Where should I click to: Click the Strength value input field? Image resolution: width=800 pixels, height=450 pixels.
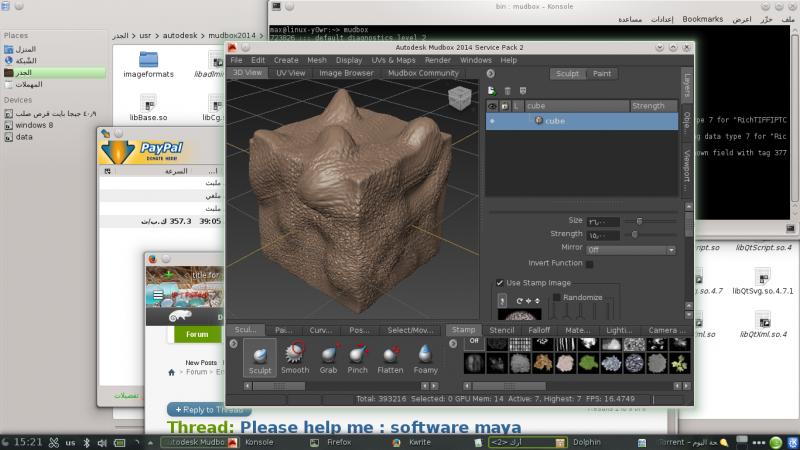pos(603,235)
